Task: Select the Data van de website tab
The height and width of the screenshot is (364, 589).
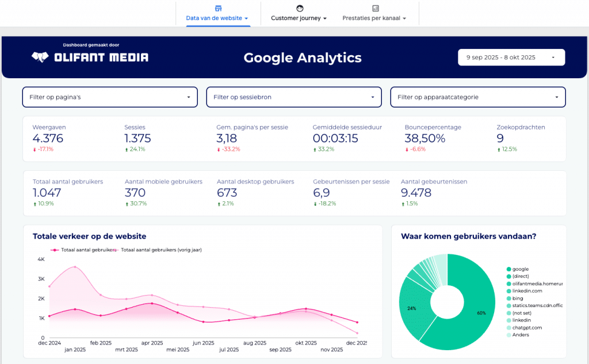Action: [x=217, y=18]
